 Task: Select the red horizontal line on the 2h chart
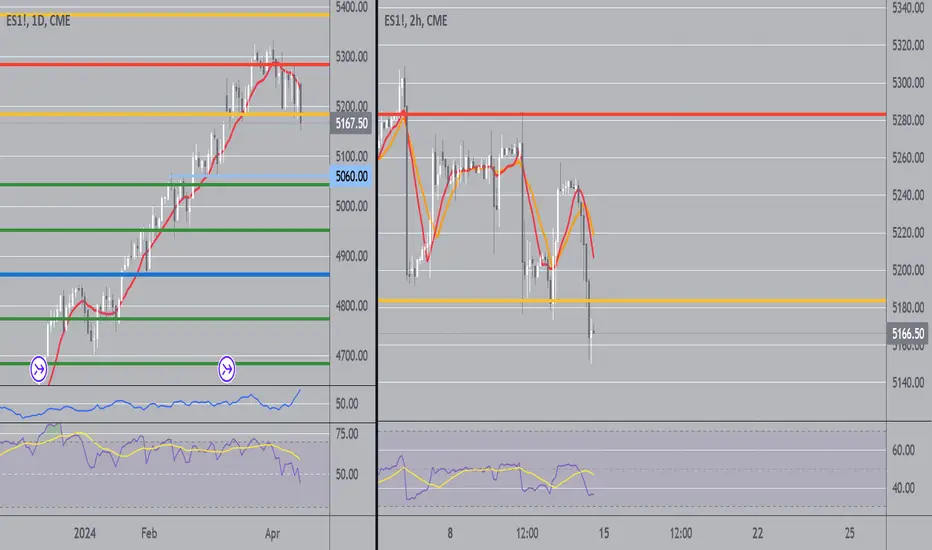[632, 114]
